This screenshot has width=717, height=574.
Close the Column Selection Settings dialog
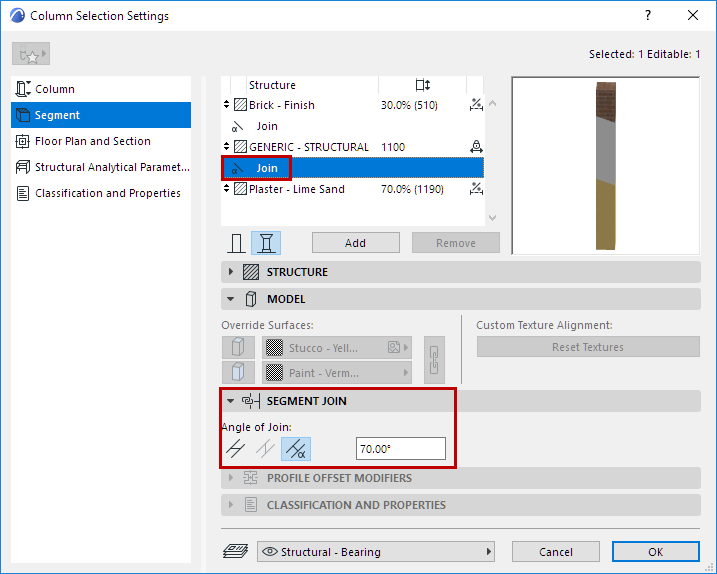[693, 15]
